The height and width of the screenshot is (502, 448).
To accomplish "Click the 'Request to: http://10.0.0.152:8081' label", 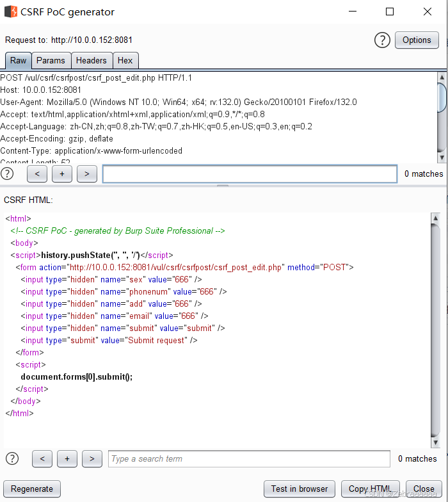I will click(x=69, y=40).
